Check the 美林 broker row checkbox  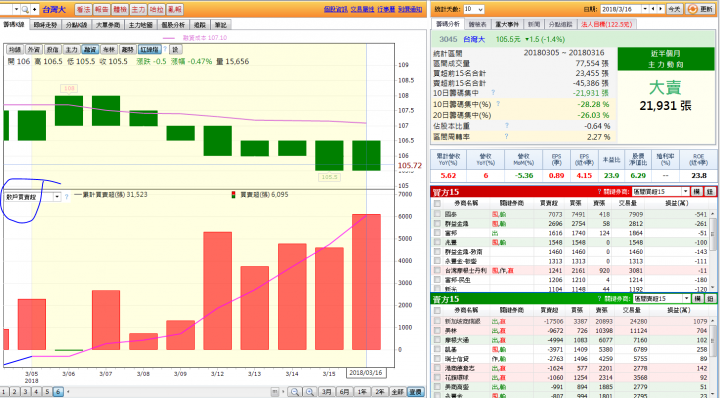pyautogui.click(x=437, y=331)
